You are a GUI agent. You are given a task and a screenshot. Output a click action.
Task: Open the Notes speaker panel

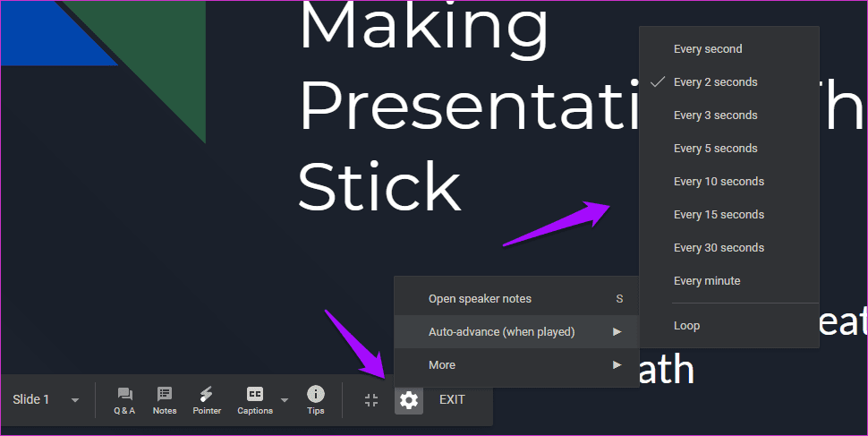(165, 400)
